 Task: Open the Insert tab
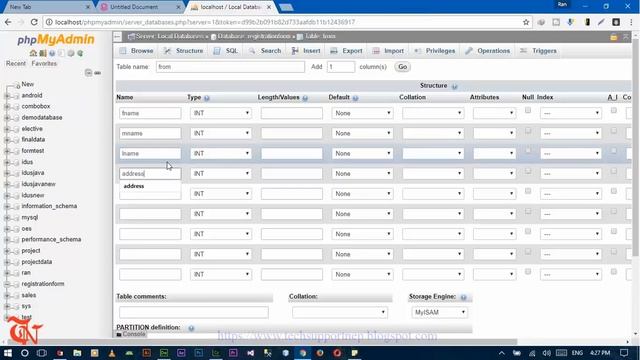coord(306,51)
